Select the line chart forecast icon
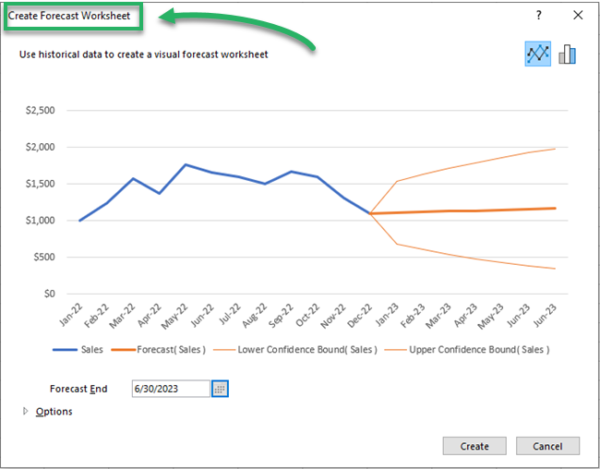This screenshot has width=600, height=469. pos(538,54)
